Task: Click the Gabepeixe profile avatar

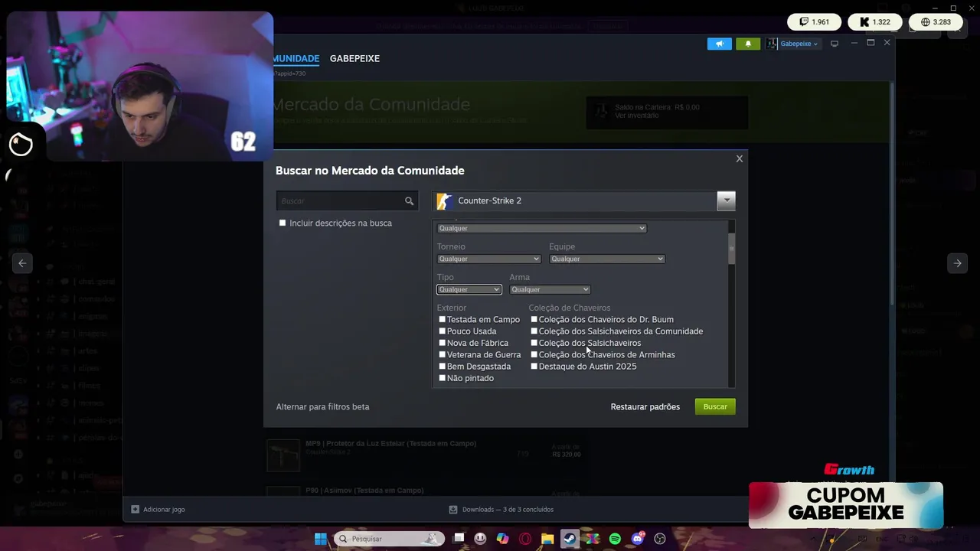Action: pyautogui.click(x=773, y=44)
